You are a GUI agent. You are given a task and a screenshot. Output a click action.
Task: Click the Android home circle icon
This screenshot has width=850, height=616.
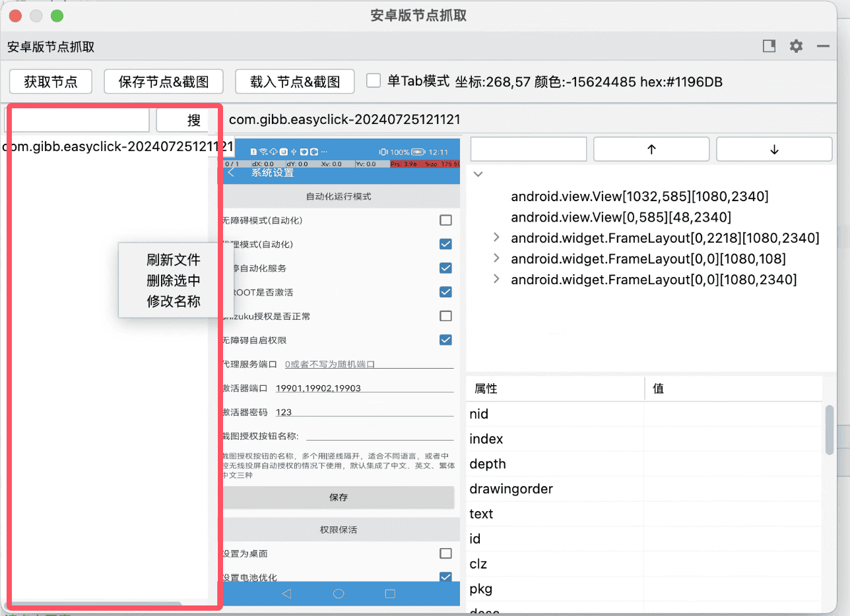click(339, 594)
